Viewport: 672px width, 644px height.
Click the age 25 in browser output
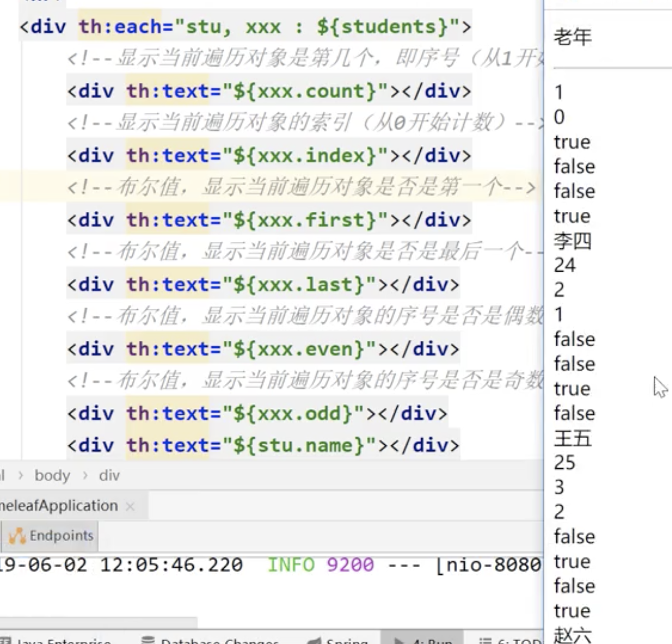coord(565,463)
